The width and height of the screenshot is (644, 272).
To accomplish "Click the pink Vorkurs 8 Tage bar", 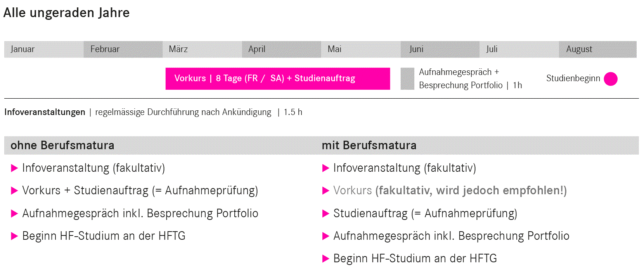I will click(x=277, y=79).
